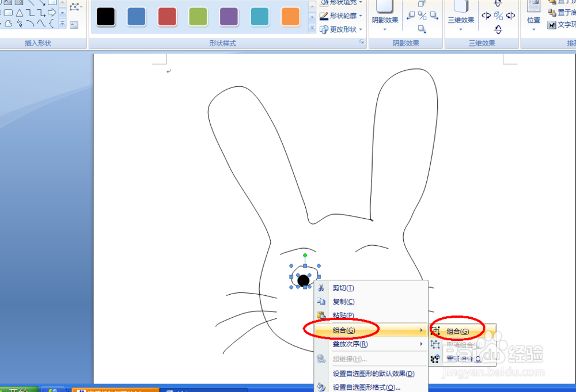Open shape styles dialog launcher
This screenshot has height=392, width=576.
362,42
